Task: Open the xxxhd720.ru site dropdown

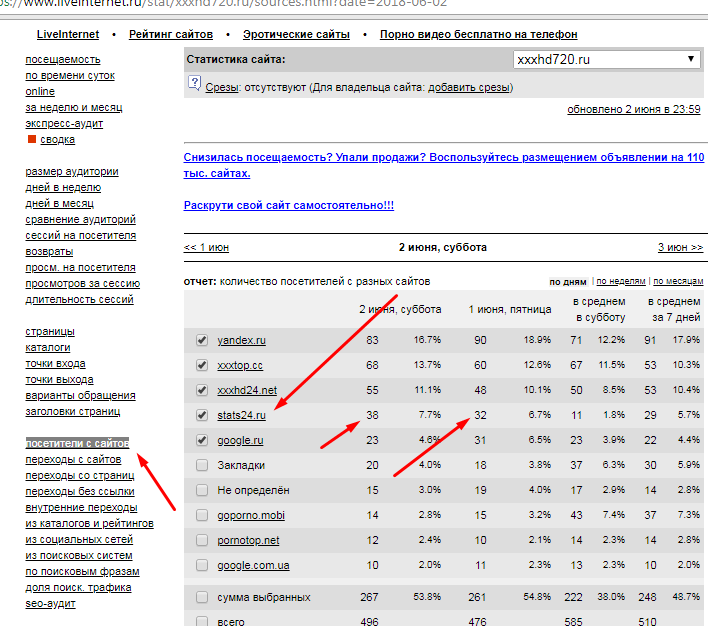Action: click(x=606, y=60)
